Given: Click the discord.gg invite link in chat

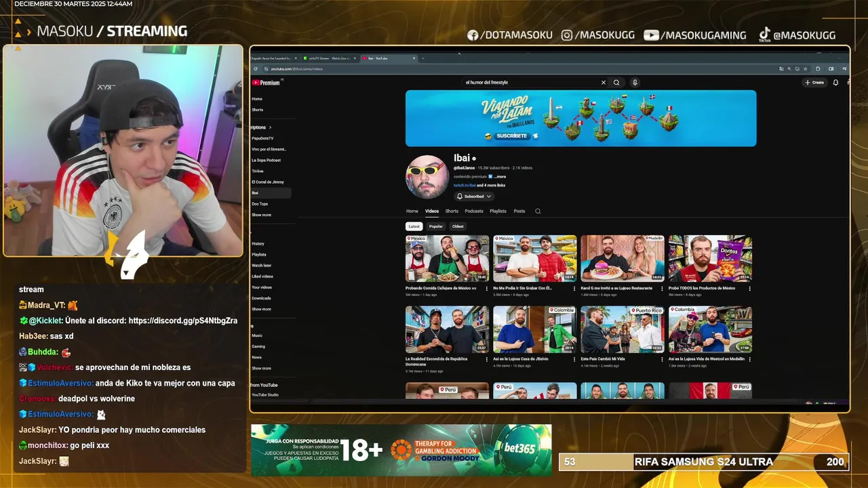Looking at the screenshot, I should 182,321.
